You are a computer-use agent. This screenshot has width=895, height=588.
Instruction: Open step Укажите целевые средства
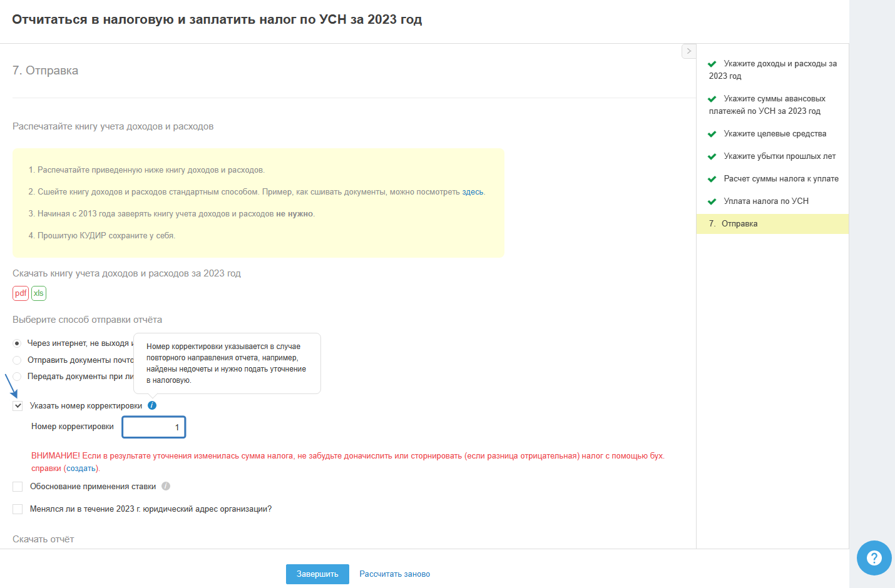(x=775, y=134)
